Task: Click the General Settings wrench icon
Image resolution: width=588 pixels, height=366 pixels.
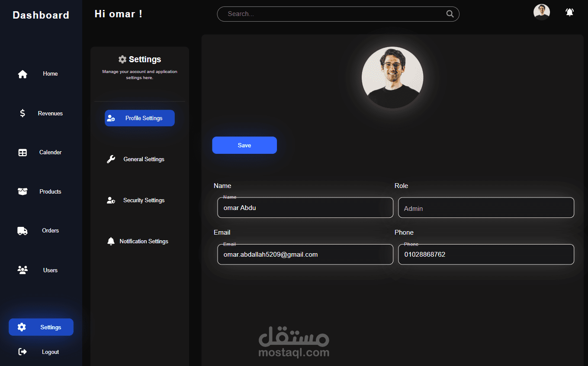Action: [111, 159]
